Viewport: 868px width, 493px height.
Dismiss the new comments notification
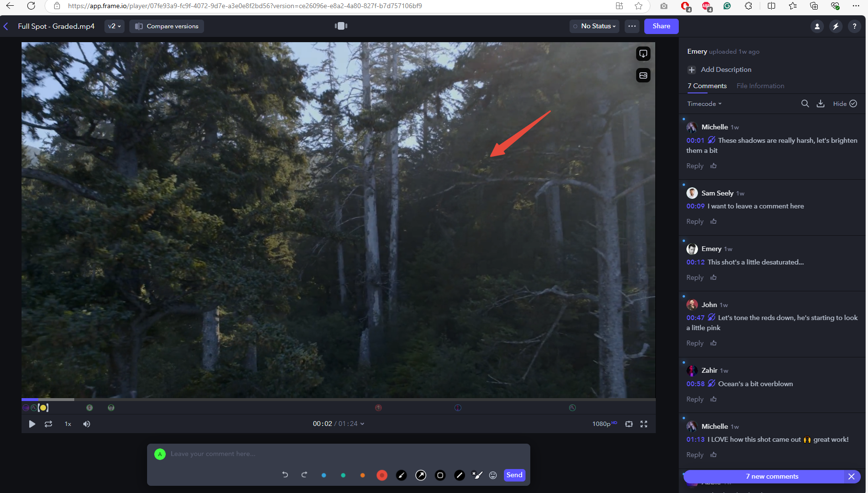click(851, 477)
